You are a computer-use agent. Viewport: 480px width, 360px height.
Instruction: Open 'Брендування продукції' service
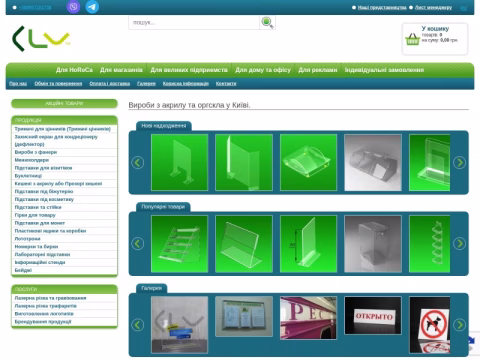pos(43,322)
